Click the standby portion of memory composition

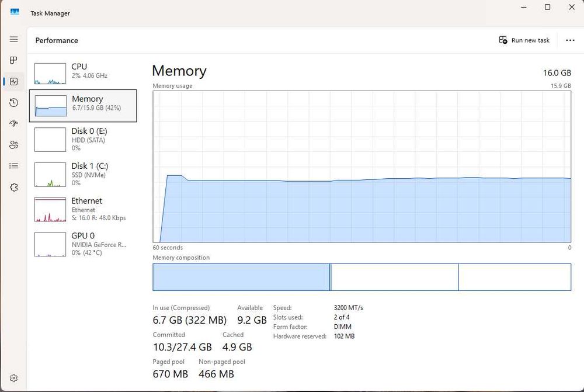[394, 277]
